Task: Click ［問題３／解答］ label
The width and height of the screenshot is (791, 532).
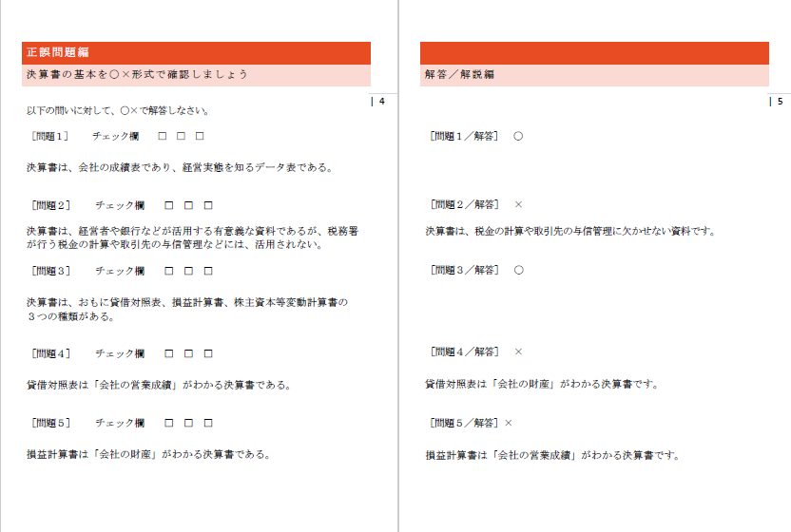Action: coord(465,270)
